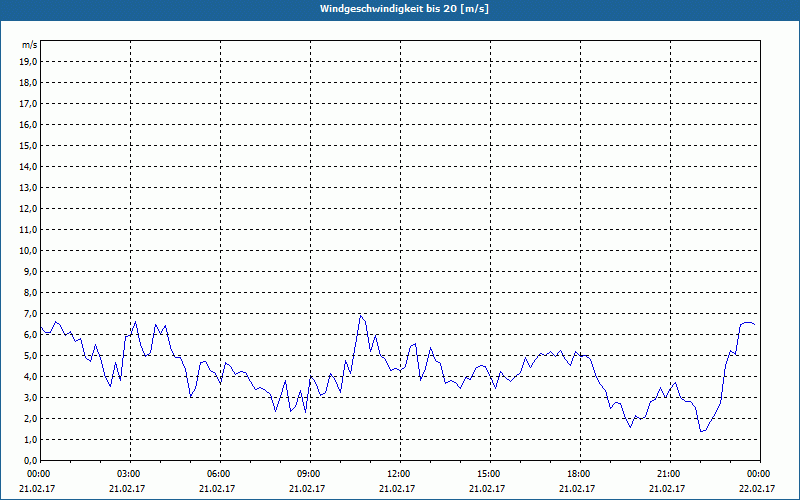Click the 'm/s' unit label on the y-axis

(30, 45)
